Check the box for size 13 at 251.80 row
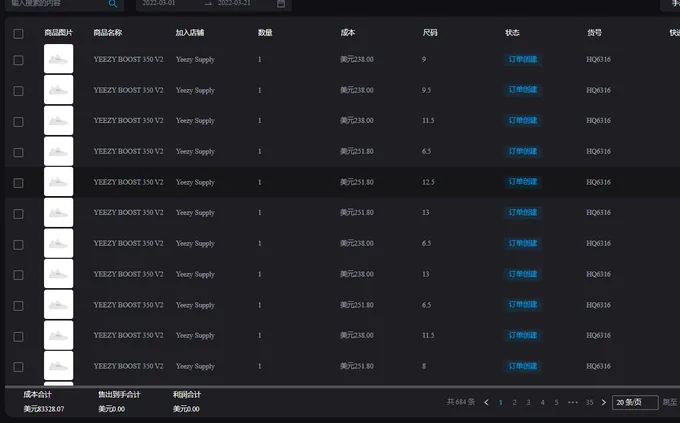680x423 pixels. (18, 213)
